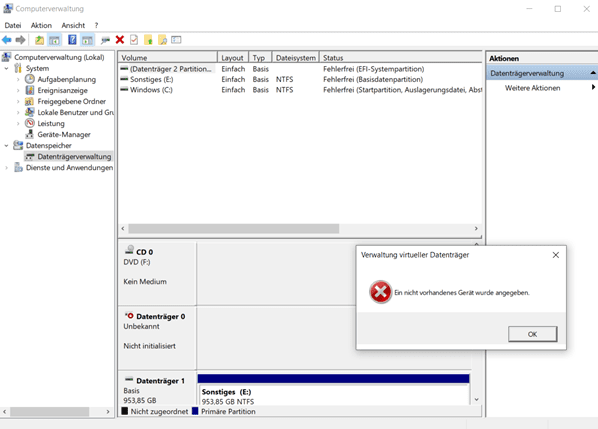Viewport: 598px width, 429px height.
Task: Expand Dienste und Anwendungen node
Action: click(x=6, y=168)
